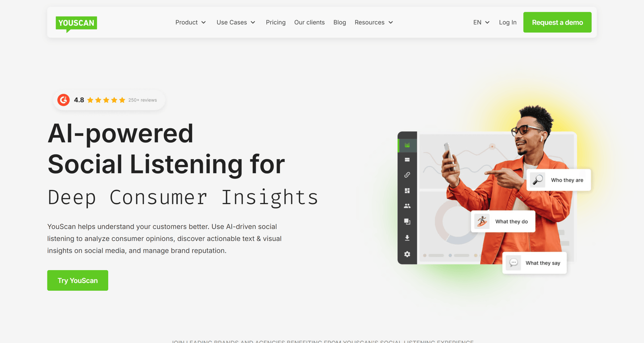Open the Resources dropdown menu

click(374, 23)
